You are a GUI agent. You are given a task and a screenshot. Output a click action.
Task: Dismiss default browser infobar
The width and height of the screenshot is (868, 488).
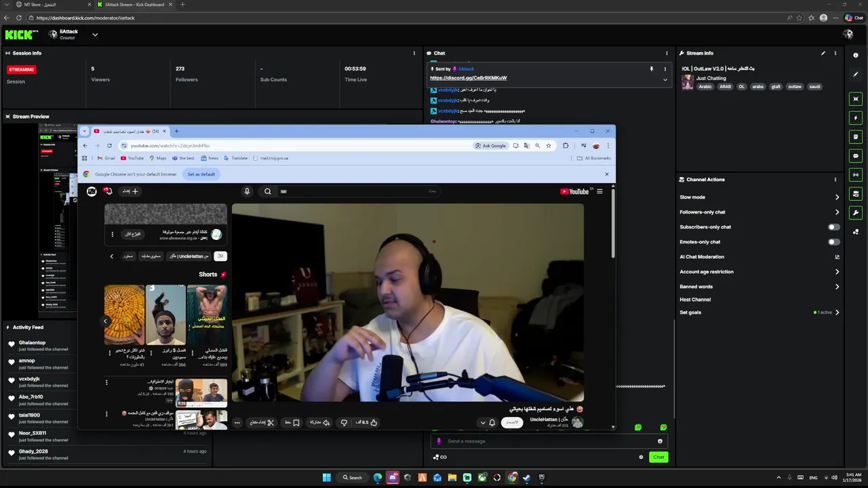tap(607, 174)
